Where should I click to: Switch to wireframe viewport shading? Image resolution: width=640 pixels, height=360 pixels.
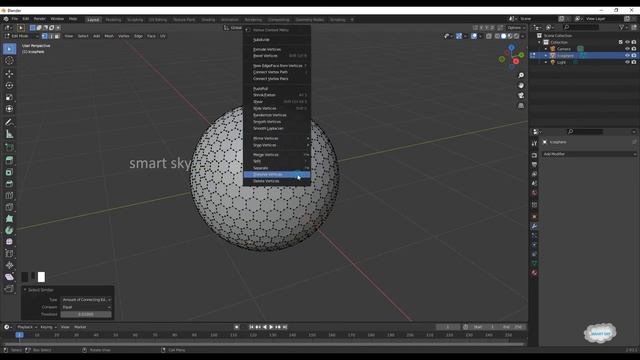[497, 36]
